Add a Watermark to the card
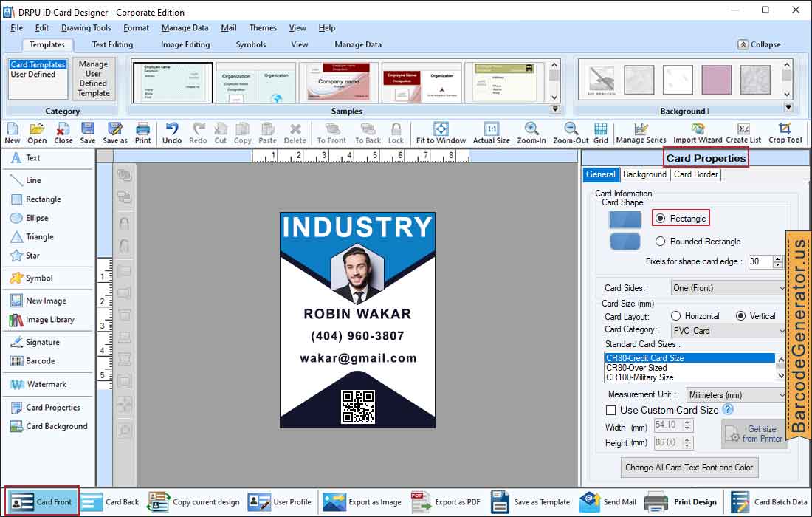Viewport: 812px width, 517px height. pyautogui.click(x=38, y=384)
